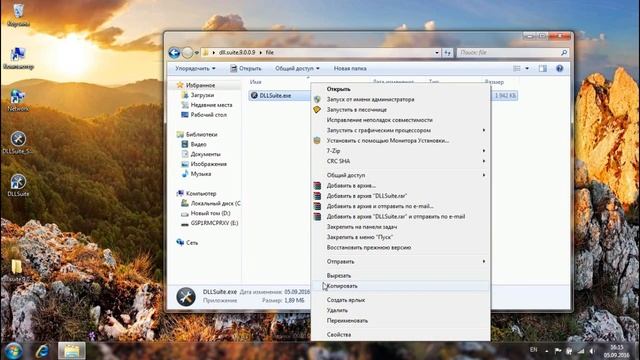The image size is (640, 360).
Task: Sort by the Имя column header
Action: point(256,82)
